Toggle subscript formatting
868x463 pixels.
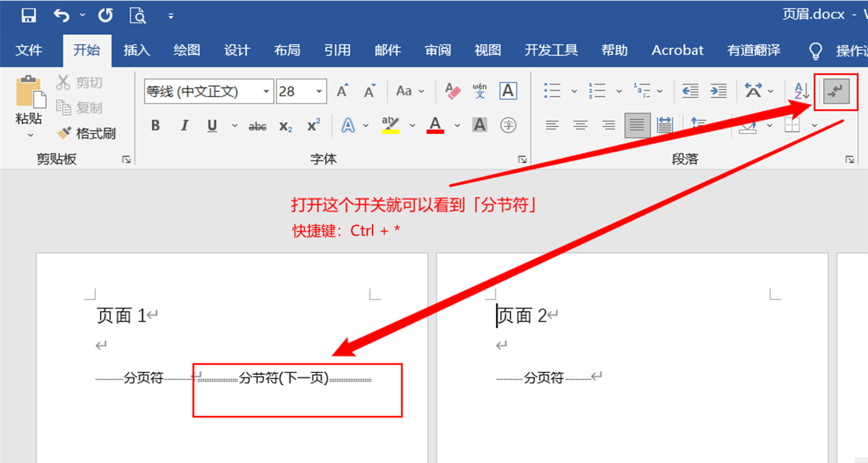286,126
